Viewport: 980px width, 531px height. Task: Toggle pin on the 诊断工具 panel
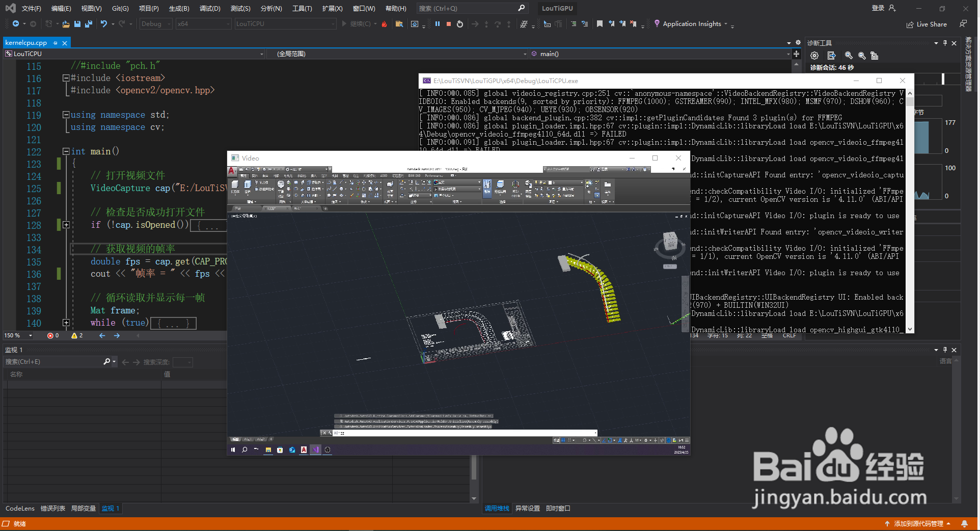[x=946, y=43]
